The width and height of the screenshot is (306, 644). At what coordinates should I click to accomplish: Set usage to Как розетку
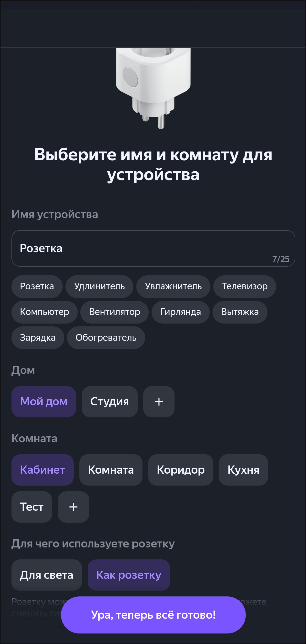[x=129, y=575]
